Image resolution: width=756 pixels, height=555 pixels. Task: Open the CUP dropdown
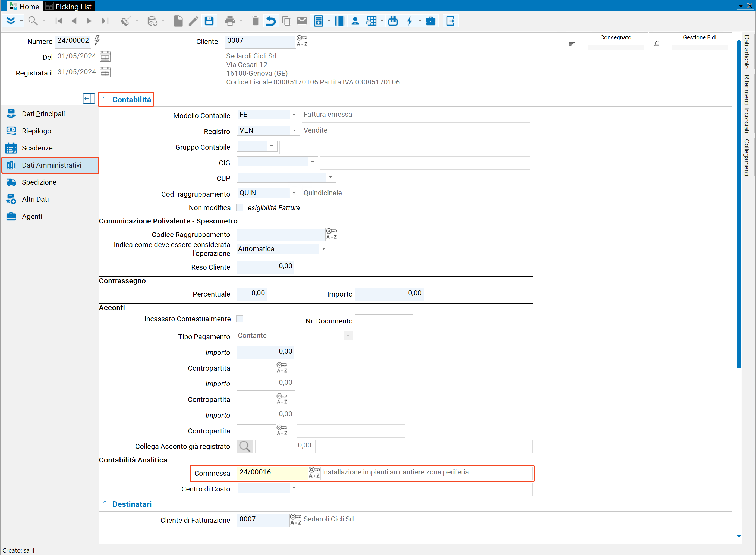tap(331, 177)
